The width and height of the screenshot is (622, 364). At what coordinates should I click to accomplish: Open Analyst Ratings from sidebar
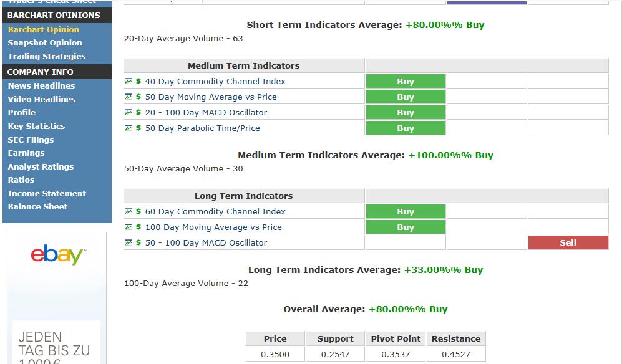41,166
